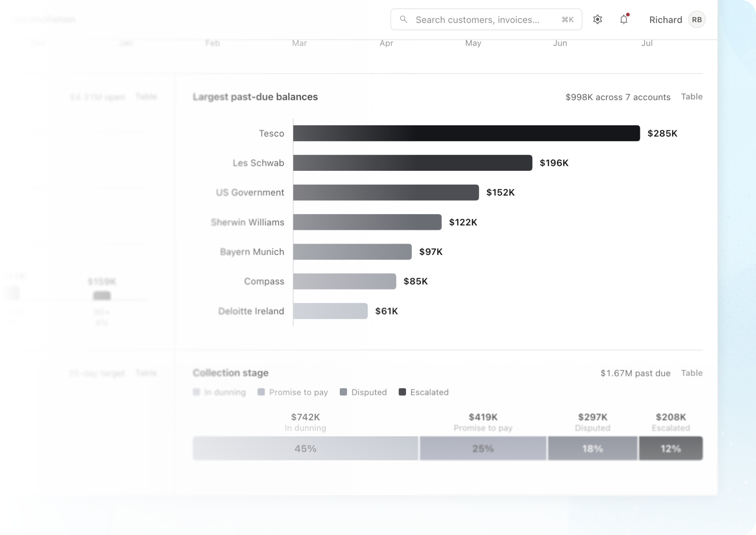Viewport: 756px width, 535px height.
Task: Open the notifications bell
Action: [x=623, y=20]
